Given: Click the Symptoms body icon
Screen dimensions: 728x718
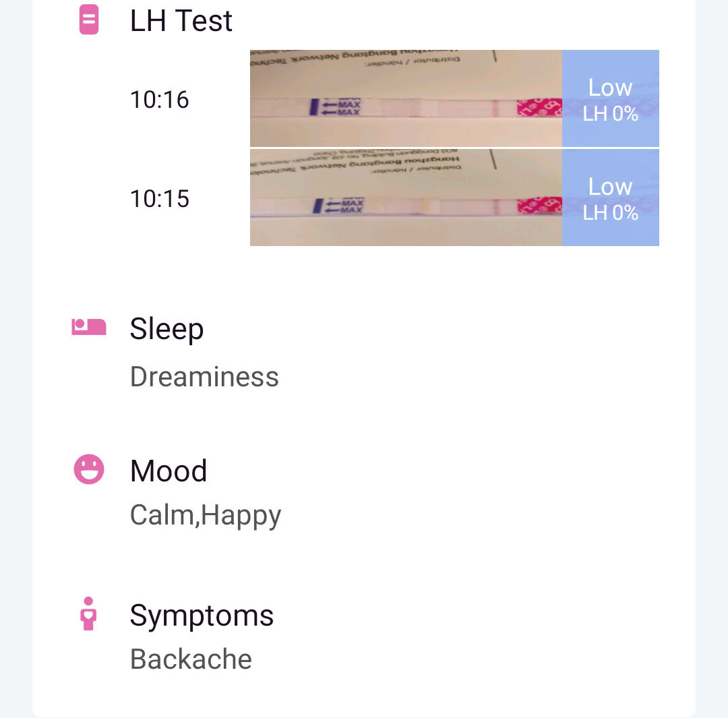Looking at the screenshot, I should (88, 614).
